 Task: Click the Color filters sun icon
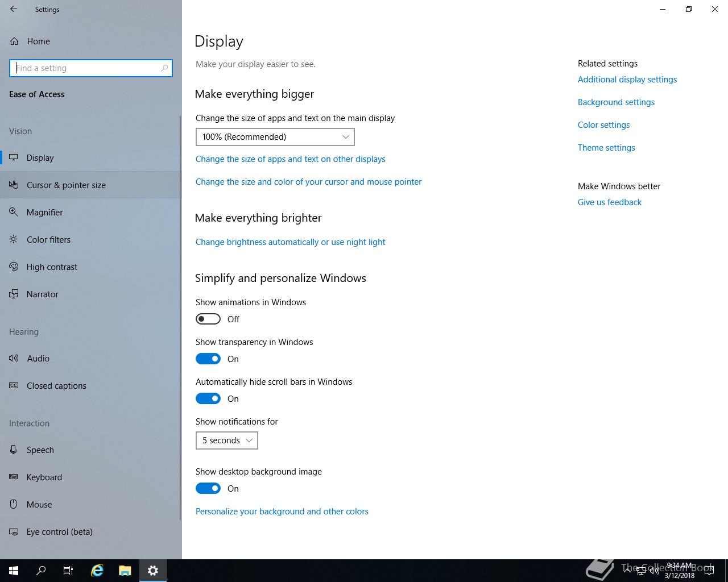tap(14, 239)
